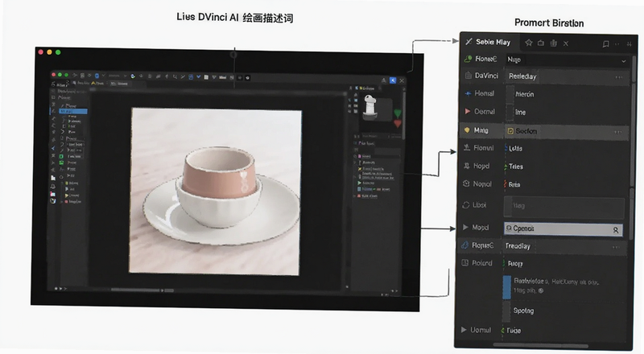
Task: Click the yellow square icon beside Socfon
Action: [510, 131]
